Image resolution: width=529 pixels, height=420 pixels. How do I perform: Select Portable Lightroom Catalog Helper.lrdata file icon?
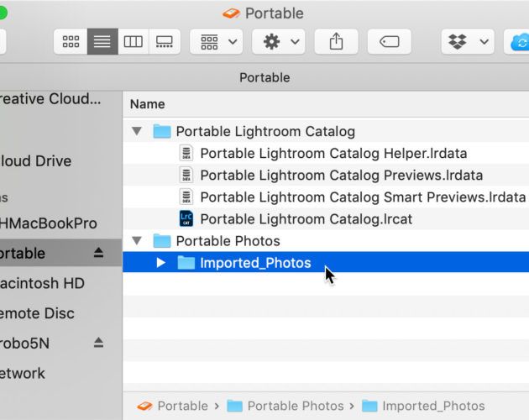click(x=186, y=153)
